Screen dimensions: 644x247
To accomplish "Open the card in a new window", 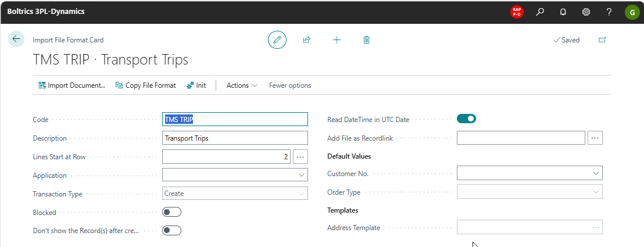I will tap(602, 40).
